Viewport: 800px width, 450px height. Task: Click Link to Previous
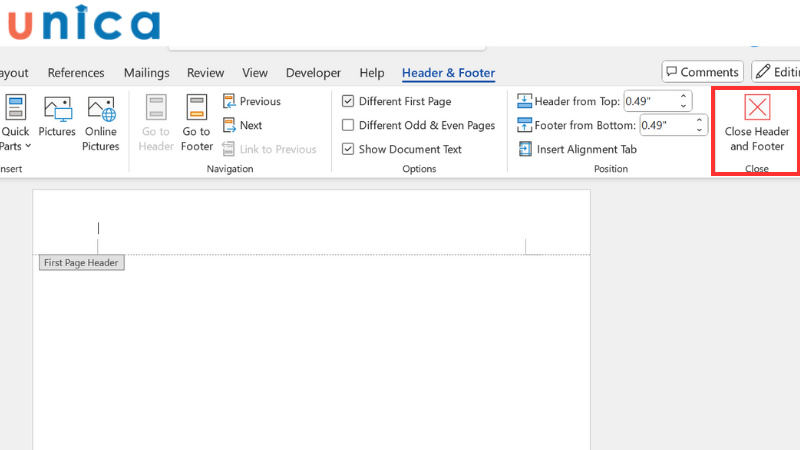(270, 149)
